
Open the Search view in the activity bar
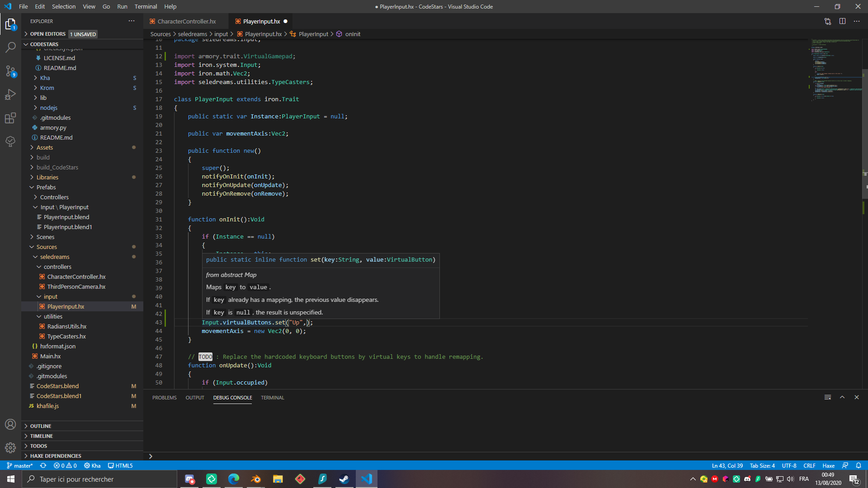(x=10, y=47)
